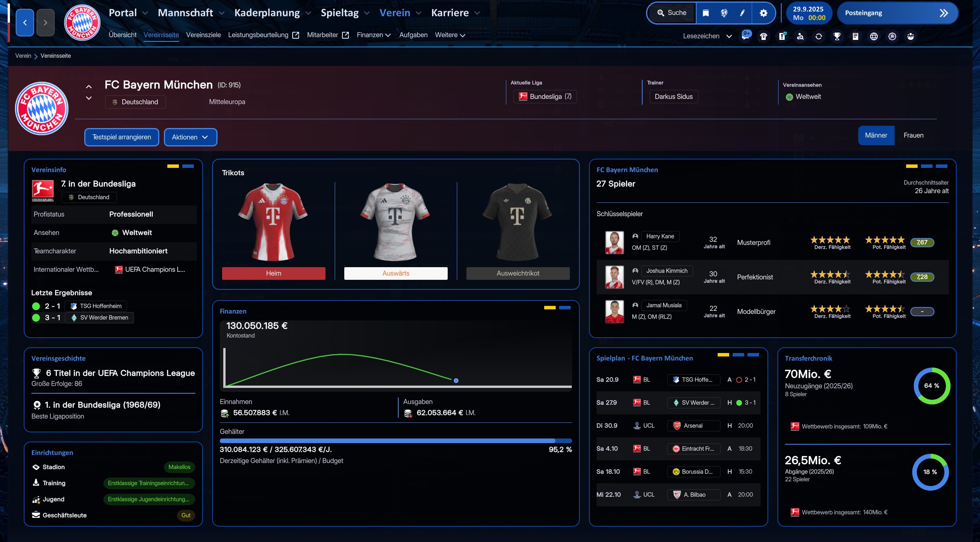Open the notifications bubble showing 9+
Screen dimensions: 980x542
[746, 36]
